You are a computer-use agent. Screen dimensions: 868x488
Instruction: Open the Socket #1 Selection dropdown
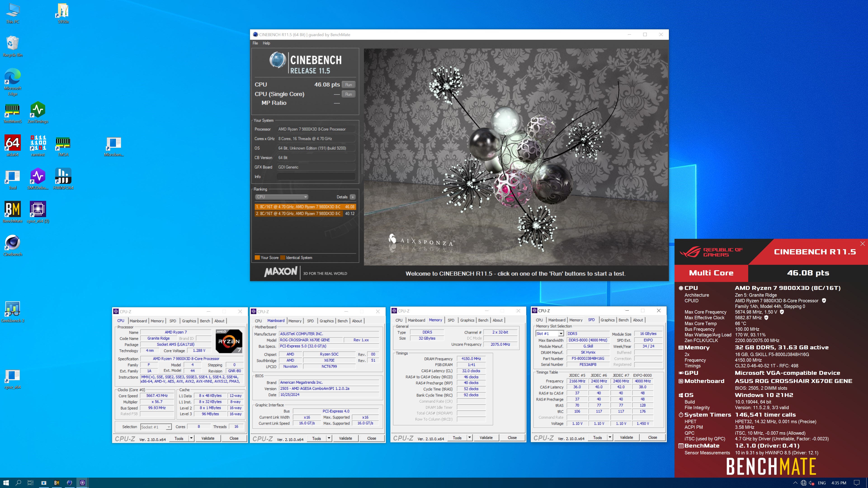pyautogui.click(x=156, y=427)
